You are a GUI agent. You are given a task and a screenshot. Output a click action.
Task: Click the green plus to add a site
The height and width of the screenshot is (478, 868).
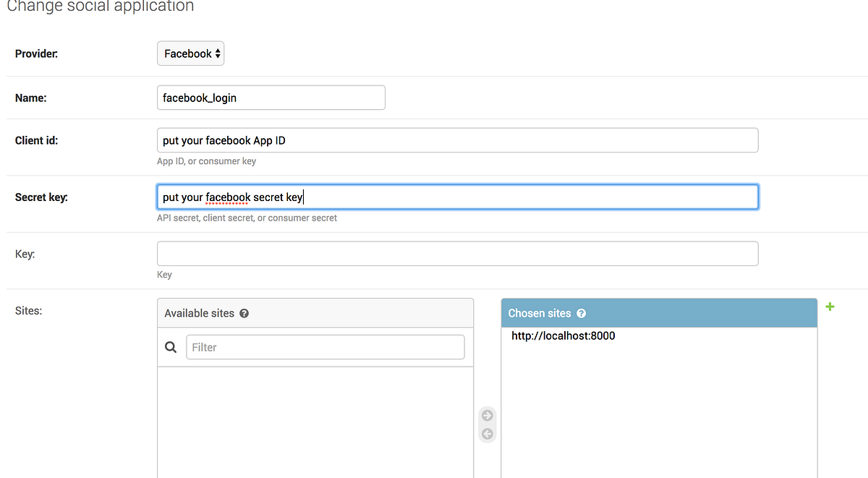[x=830, y=307]
